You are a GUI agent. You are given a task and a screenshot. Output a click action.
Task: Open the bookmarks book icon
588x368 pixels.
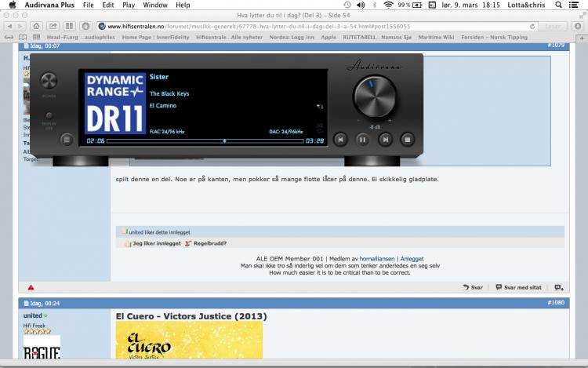click(23, 37)
